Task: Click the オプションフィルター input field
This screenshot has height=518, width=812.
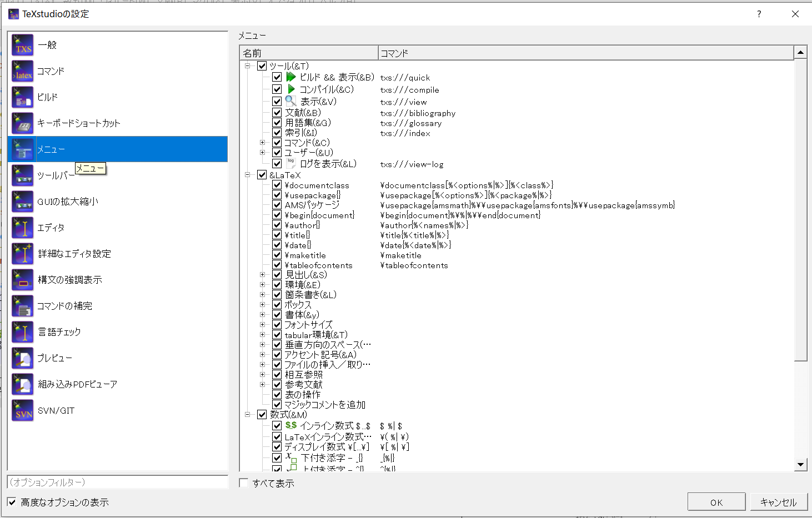Action: [x=118, y=482]
